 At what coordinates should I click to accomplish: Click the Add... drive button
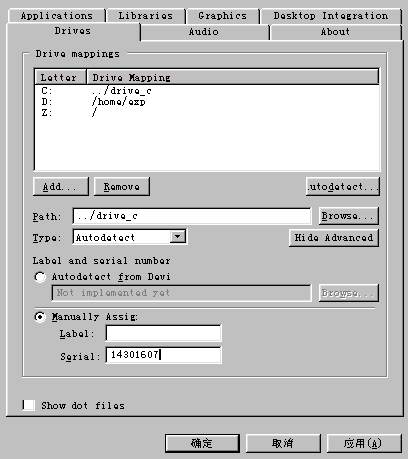[x=61, y=186]
